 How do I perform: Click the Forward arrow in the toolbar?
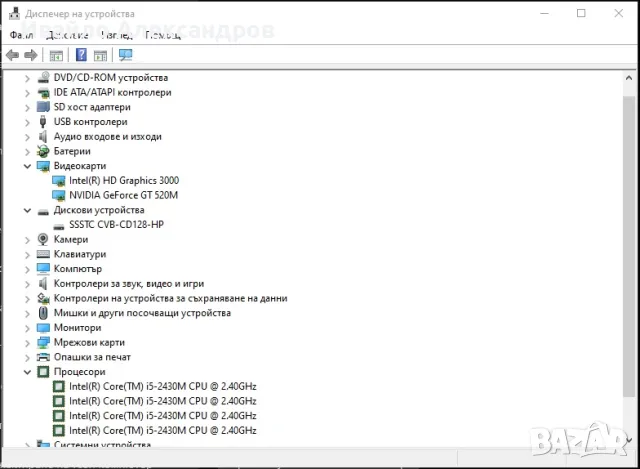tap(31, 55)
